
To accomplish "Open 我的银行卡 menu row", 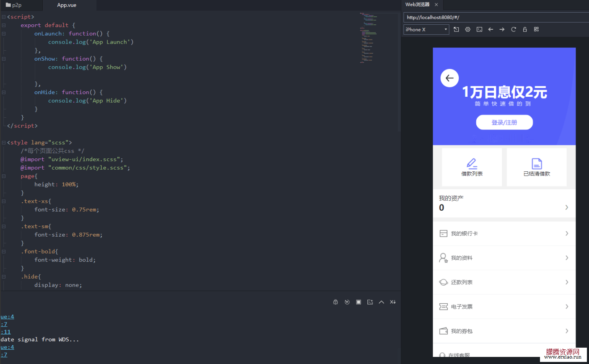I will click(504, 233).
